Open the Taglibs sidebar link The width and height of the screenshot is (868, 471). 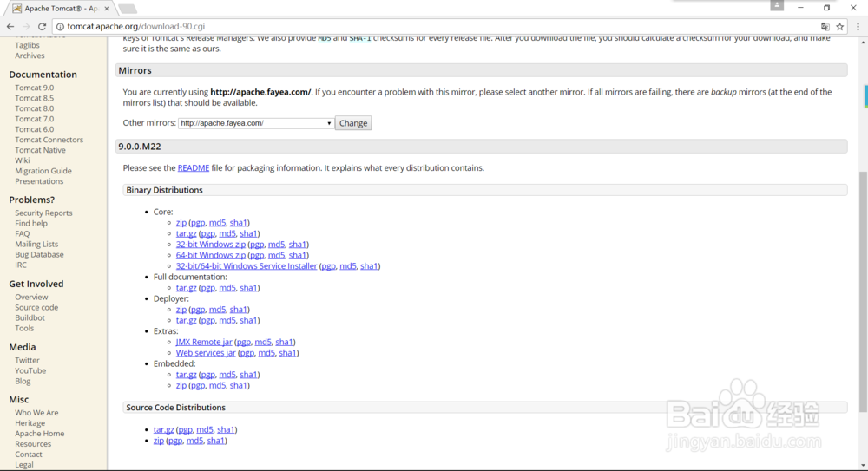(27, 45)
